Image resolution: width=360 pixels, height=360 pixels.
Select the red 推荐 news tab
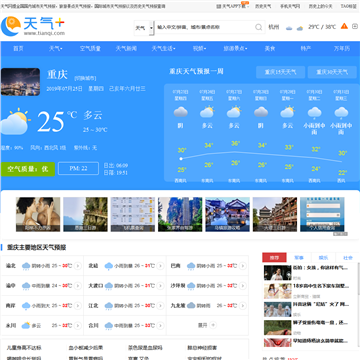tap(274, 258)
